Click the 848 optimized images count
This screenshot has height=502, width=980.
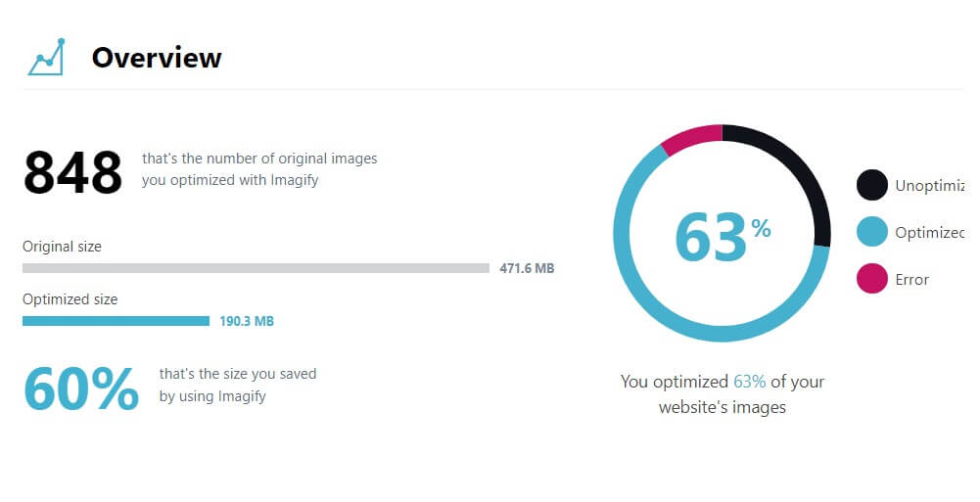point(72,172)
